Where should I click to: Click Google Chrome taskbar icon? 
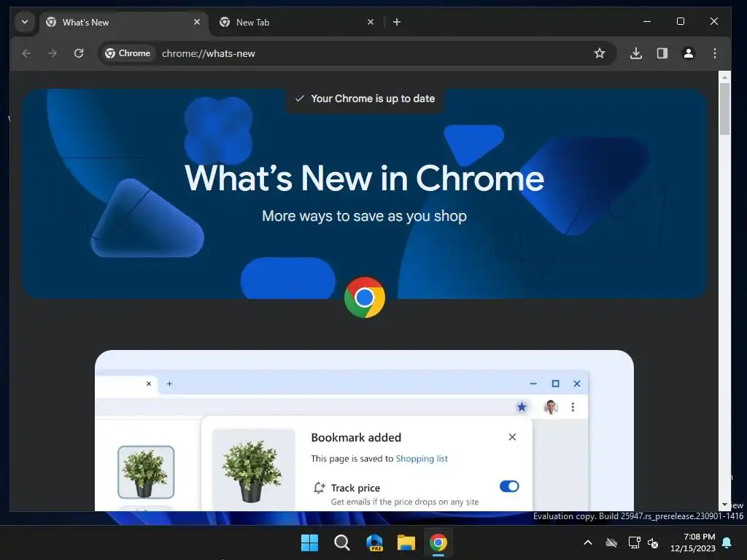click(438, 542)
